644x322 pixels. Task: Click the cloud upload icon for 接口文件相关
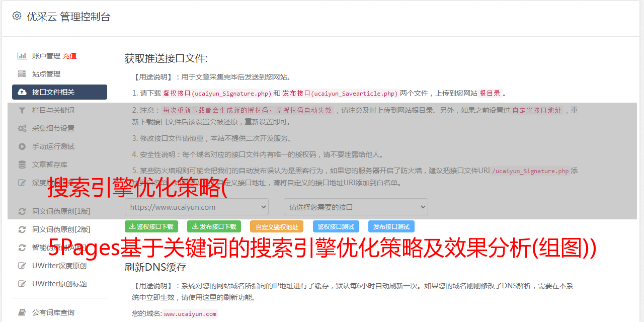click(22, 92)
